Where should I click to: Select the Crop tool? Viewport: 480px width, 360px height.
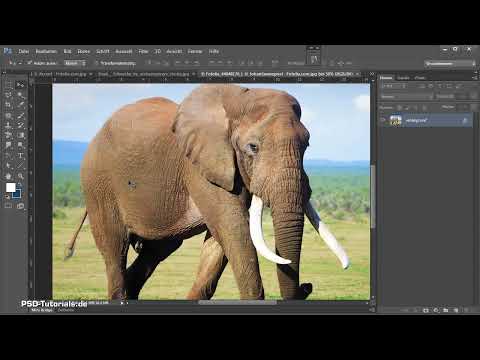tap(8, 105)
